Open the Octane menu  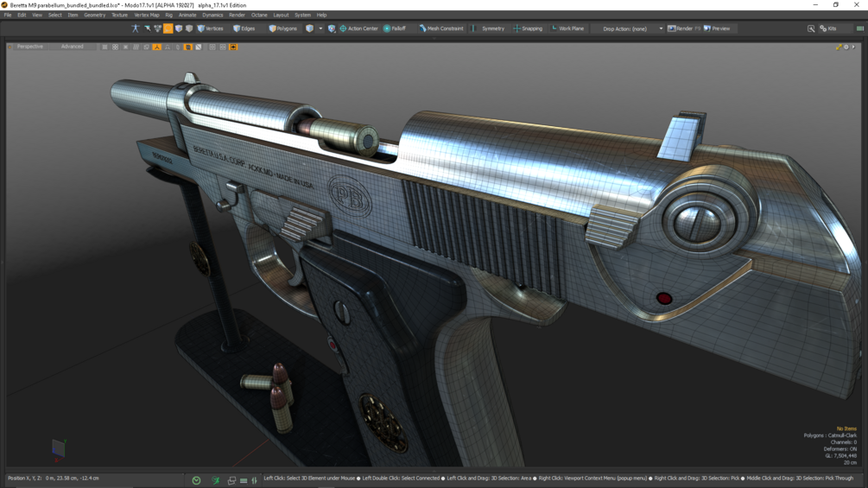259,15
